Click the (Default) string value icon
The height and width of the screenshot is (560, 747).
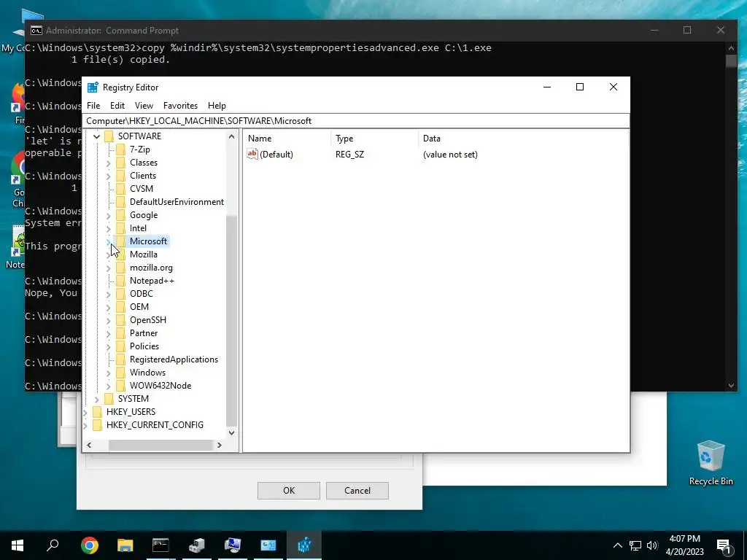[252, 154]
